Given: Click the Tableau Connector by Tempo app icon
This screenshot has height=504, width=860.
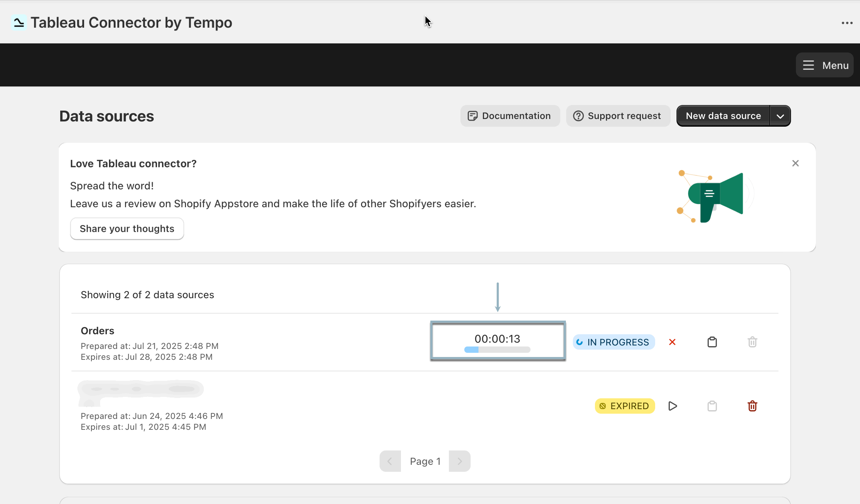Looking at the screenshot, I should click(19, 22).
